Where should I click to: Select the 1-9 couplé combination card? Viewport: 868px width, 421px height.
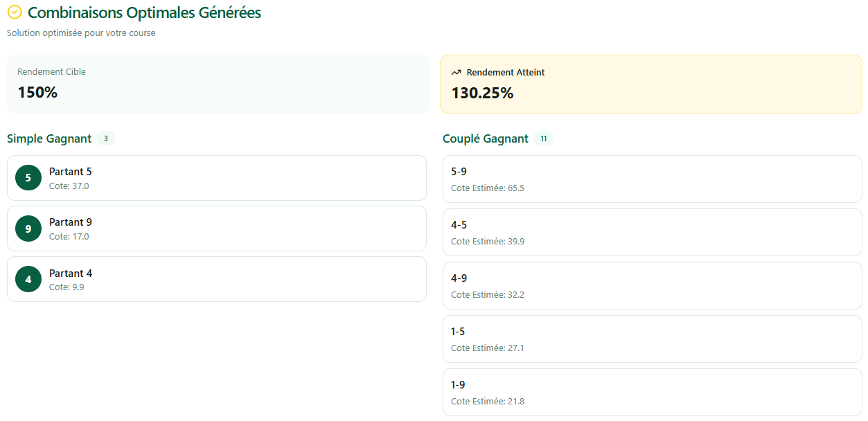[x=652, y=392]
